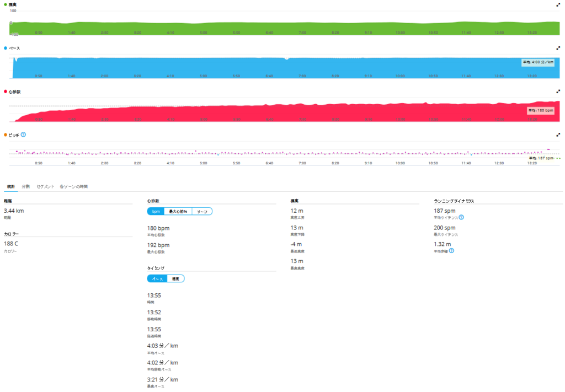Screen dimensions: 565x392
Task: Expand the cadence (ピッチ) chart
Action: (x=558, y=135)
